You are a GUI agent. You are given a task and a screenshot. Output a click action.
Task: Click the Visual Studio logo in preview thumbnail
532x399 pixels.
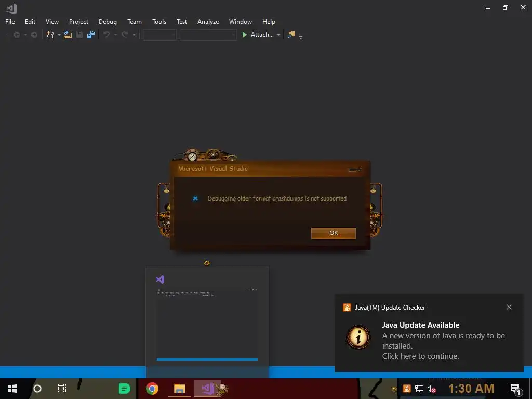coord(160,280)
